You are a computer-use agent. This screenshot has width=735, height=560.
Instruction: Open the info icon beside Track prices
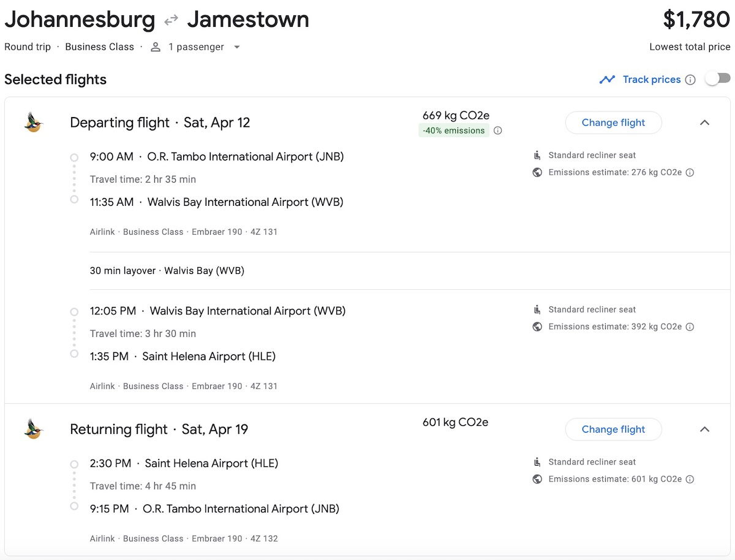pos(690,80)
